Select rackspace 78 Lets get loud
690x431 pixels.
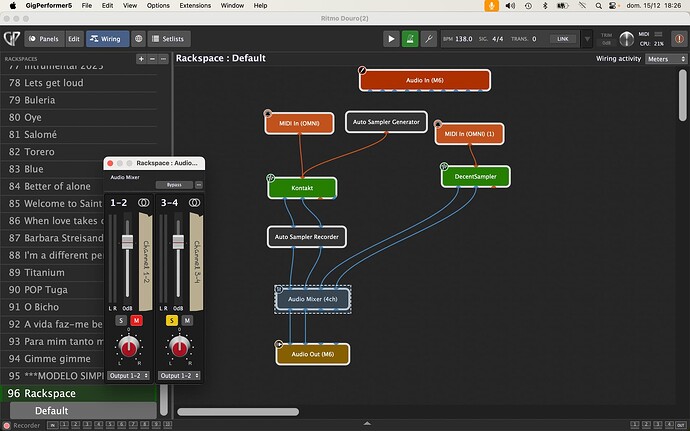78,83
